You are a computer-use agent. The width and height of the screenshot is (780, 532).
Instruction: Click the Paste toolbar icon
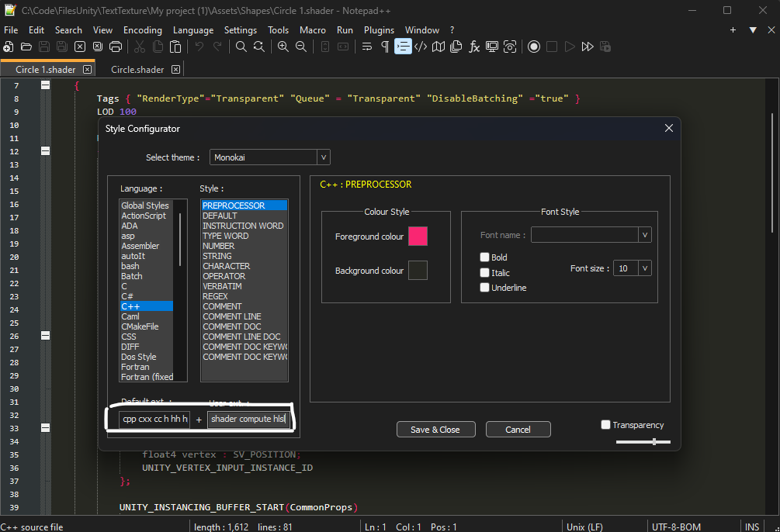pyautogui.click(x=175, y=47)
